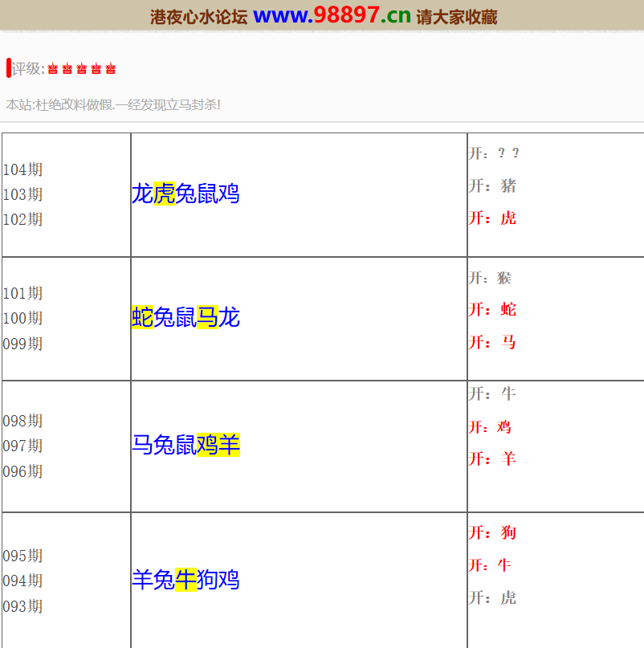Click the first crown rating icon
Screen dimensions: 644x648
(53, 69)
